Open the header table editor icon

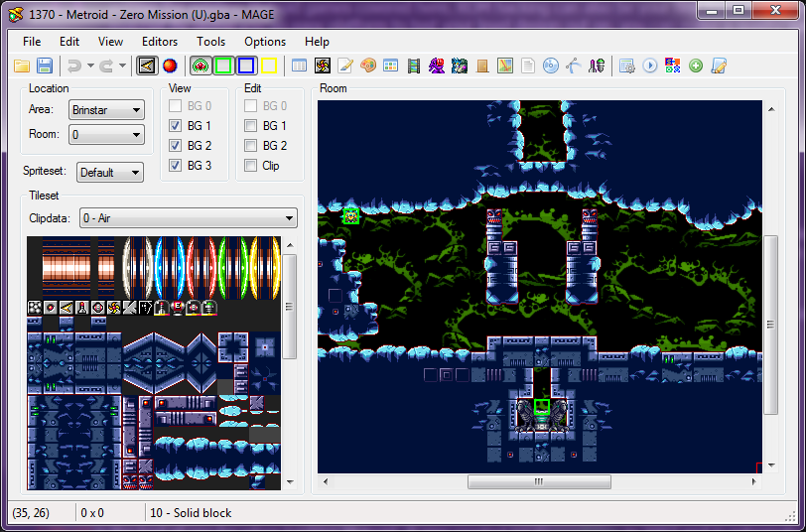(299, 66)
